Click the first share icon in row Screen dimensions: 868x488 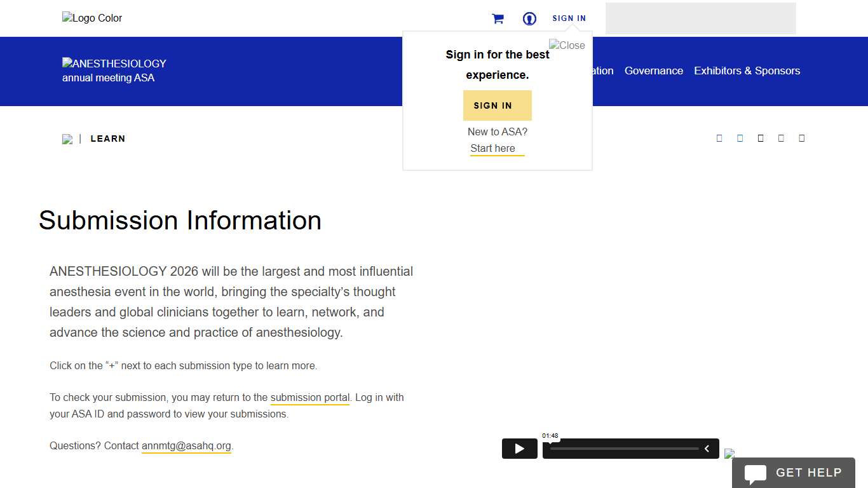pos(719,139)
